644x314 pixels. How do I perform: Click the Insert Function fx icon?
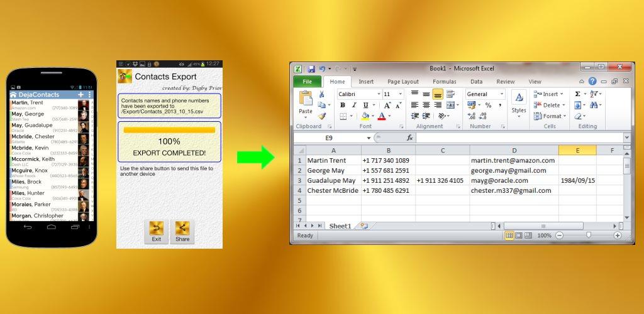(x=409, y=138)
